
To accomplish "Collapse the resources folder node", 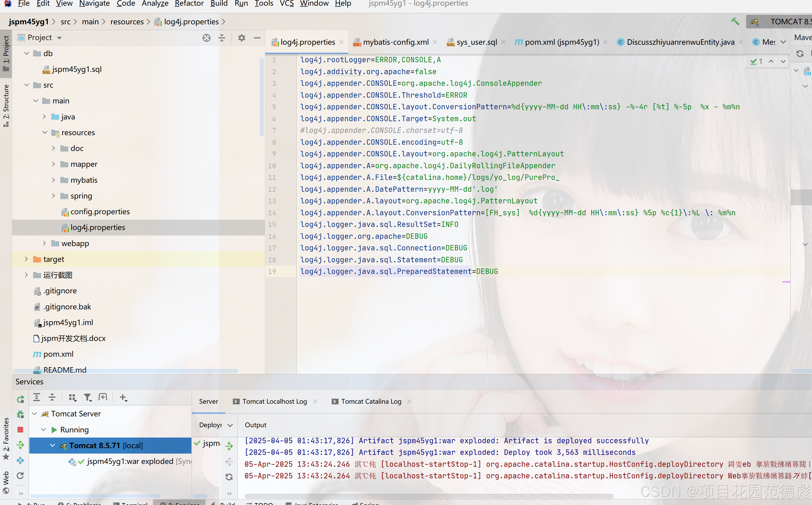I will tap(44, 133).
